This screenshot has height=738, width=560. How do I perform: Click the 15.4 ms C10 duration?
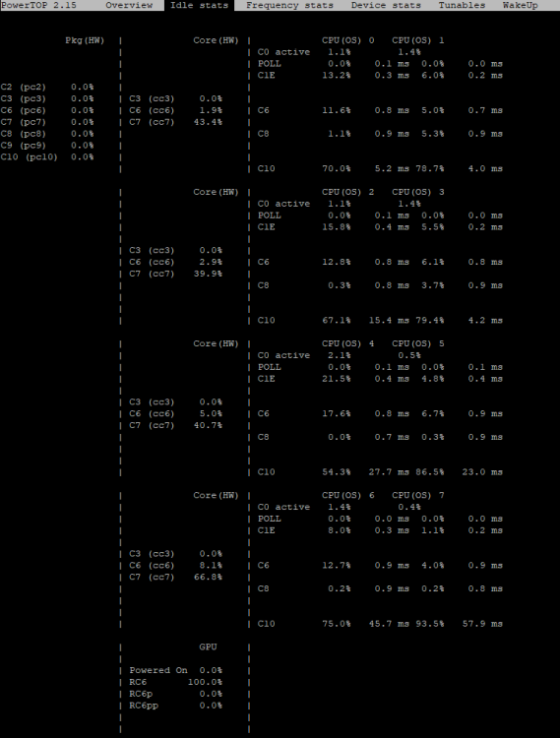389,321
